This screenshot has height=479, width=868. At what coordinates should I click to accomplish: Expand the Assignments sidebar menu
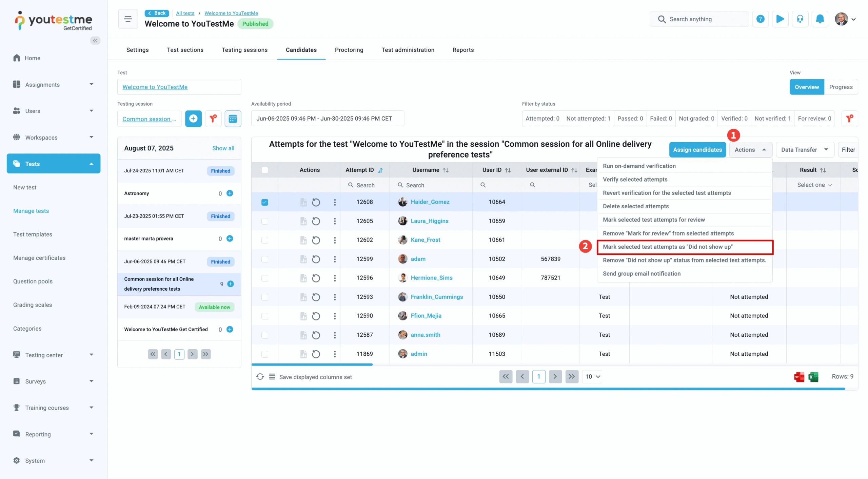click(54, 84)
